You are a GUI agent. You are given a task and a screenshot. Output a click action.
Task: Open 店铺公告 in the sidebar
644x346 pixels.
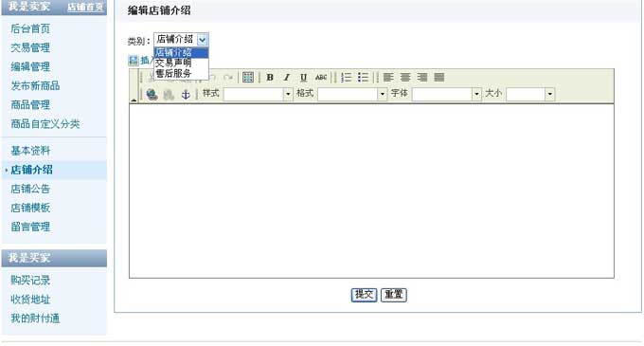click(30, 189)
